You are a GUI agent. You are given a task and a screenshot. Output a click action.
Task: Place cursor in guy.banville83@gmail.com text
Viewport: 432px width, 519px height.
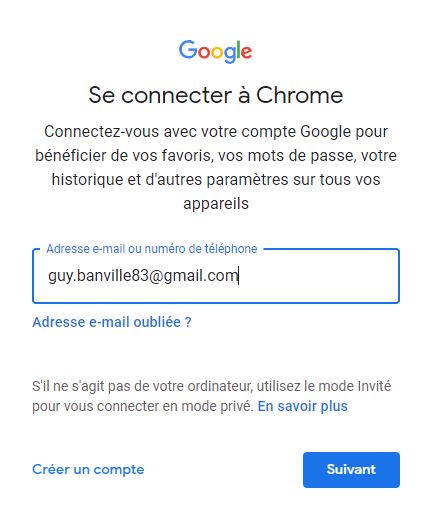click(x=143, y=276)
